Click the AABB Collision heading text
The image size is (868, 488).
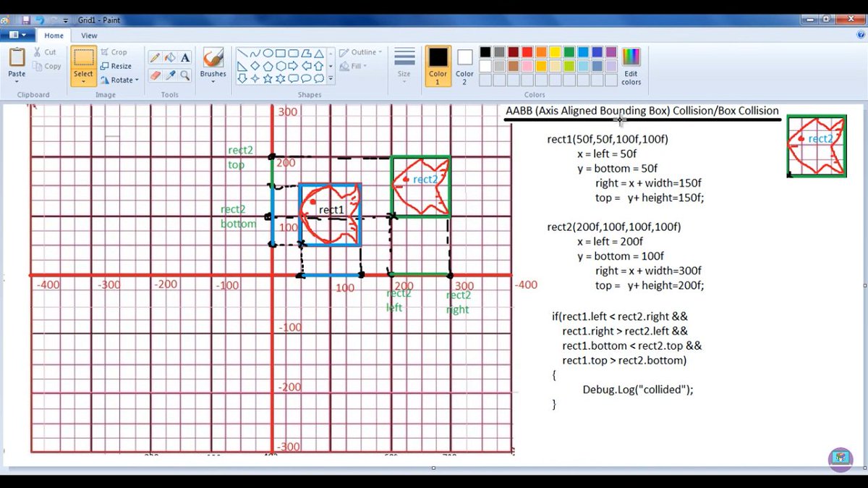point(642,111)
